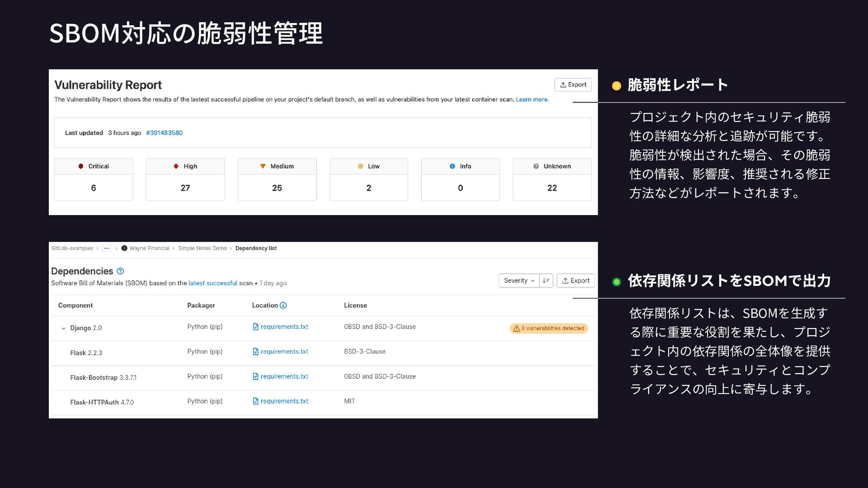Click the Dependencies help question-mark icon
Viewport: 868px width, 488px height.
coord(120,271)
